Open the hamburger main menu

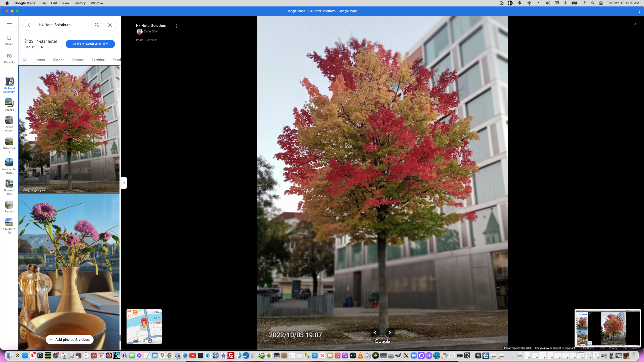tap(9, 25)
